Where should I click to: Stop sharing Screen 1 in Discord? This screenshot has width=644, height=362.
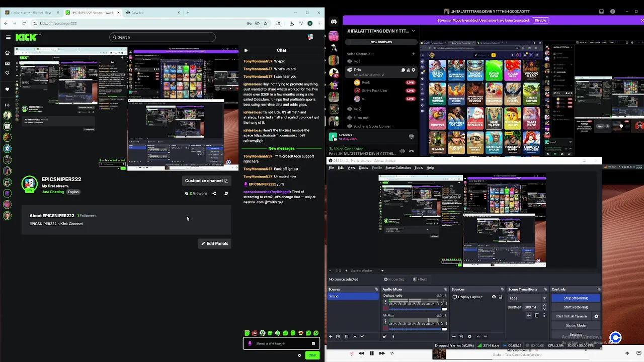[411, 136]
